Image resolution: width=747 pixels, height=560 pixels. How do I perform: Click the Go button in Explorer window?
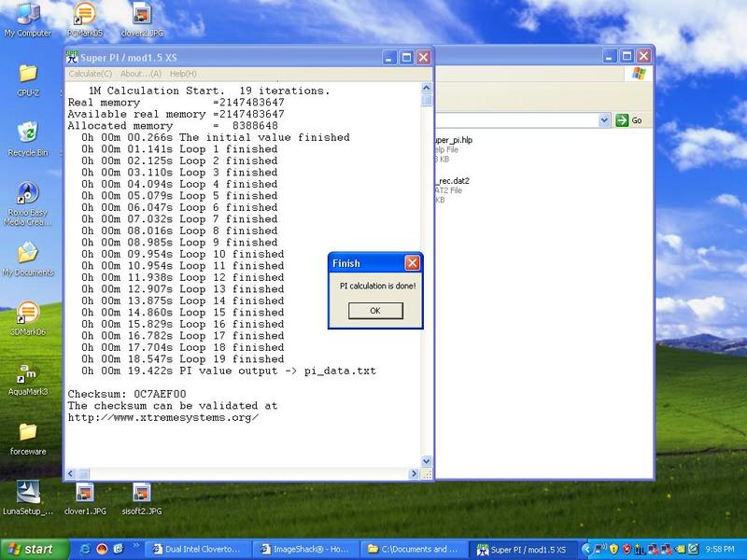coord(629,120)
